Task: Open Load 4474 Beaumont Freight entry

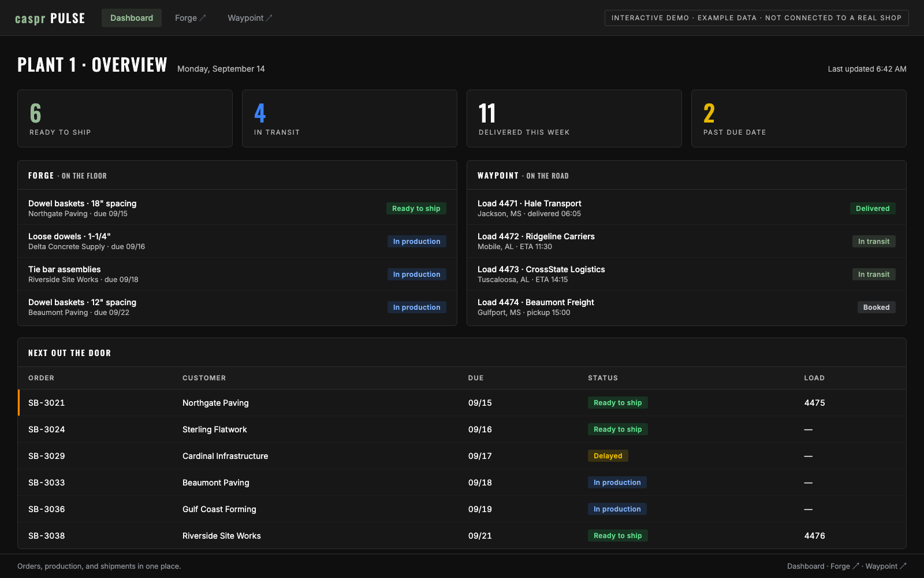Action: tap(687, 307)
